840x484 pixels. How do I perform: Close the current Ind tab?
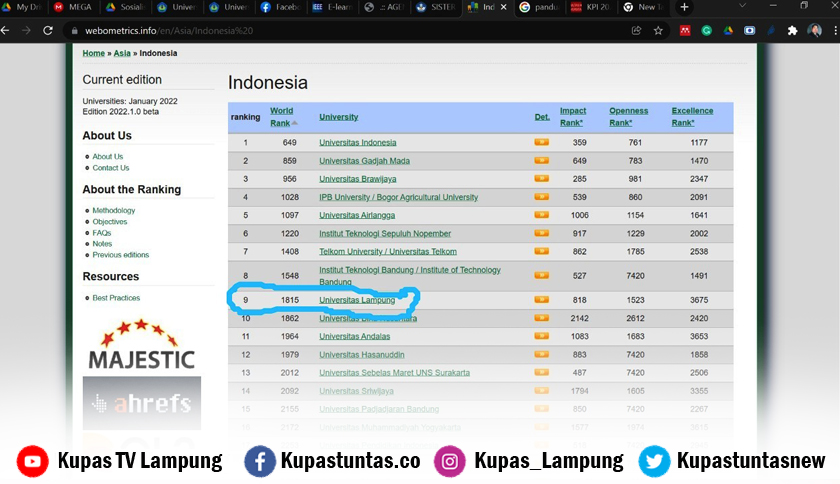click(x=504, y=7)
